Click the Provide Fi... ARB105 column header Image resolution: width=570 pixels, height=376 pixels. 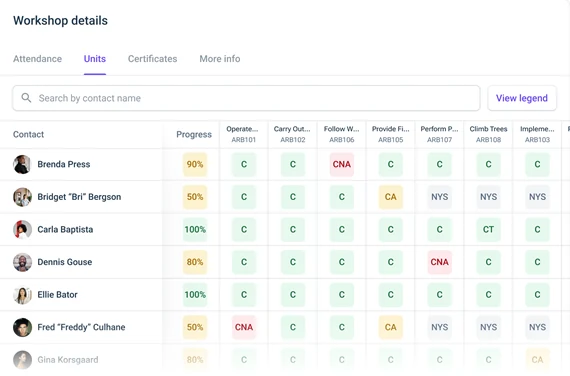(x=390, y=134)
